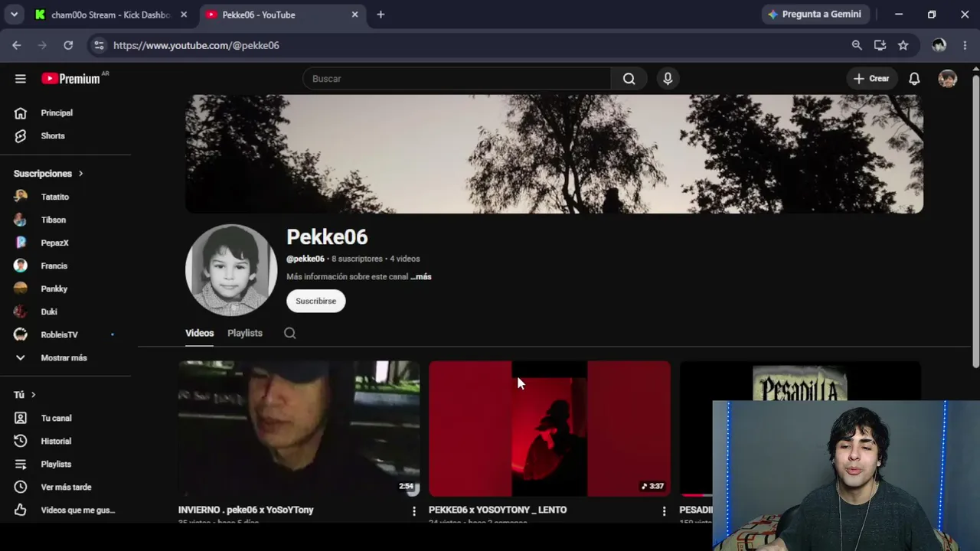Click the vertical page scrollbar
This screenshot has width=980, height=551.
coord(975,222)
